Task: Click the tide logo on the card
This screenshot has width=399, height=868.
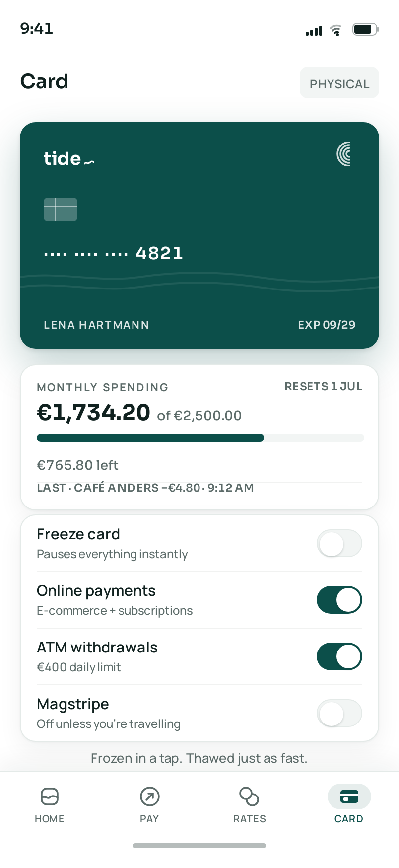Action: pos(69,158)
